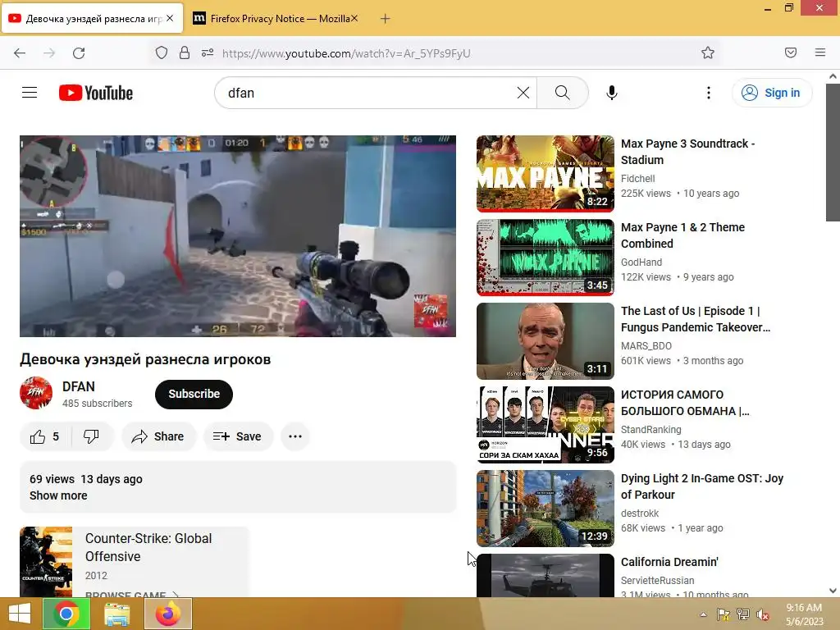This screenshot has height=630, width=840.
Task: Click the Share button
Action: [x=158, y=436]
